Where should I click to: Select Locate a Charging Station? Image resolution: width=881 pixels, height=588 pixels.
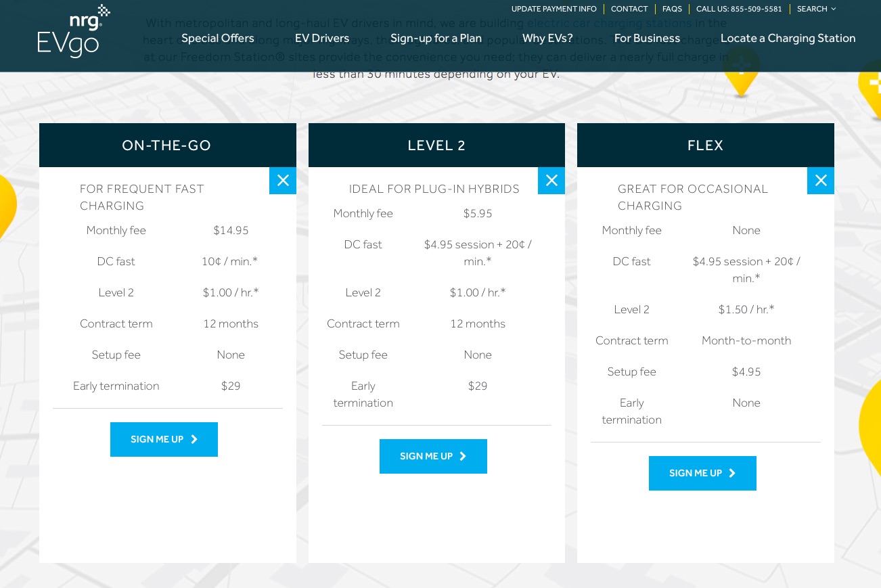(788, 39)
